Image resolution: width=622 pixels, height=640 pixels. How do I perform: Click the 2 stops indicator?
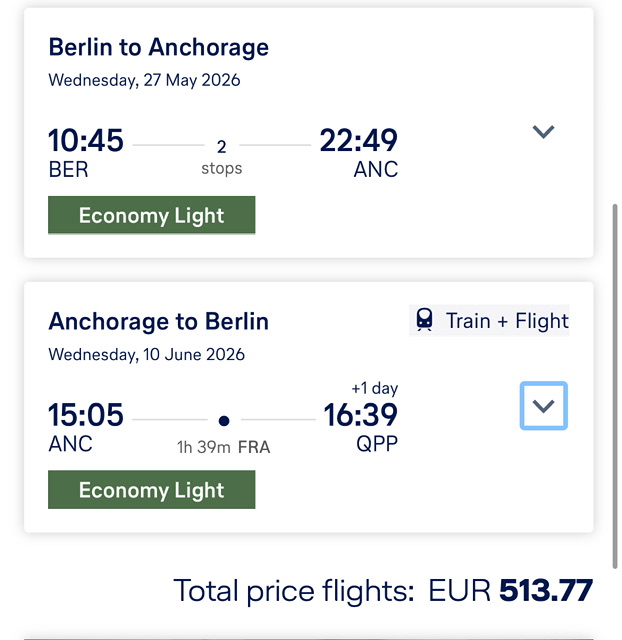click(x=222, y=158)
